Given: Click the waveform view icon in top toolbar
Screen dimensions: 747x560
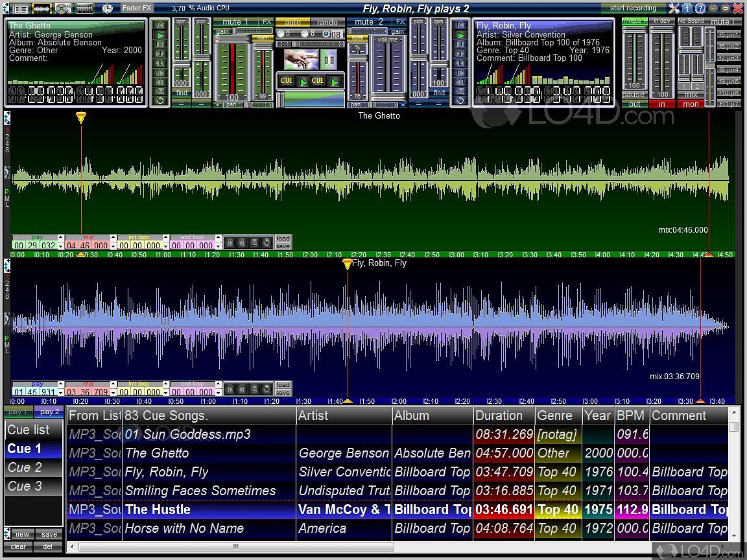Looking at the screenshot, I should 42,8.
